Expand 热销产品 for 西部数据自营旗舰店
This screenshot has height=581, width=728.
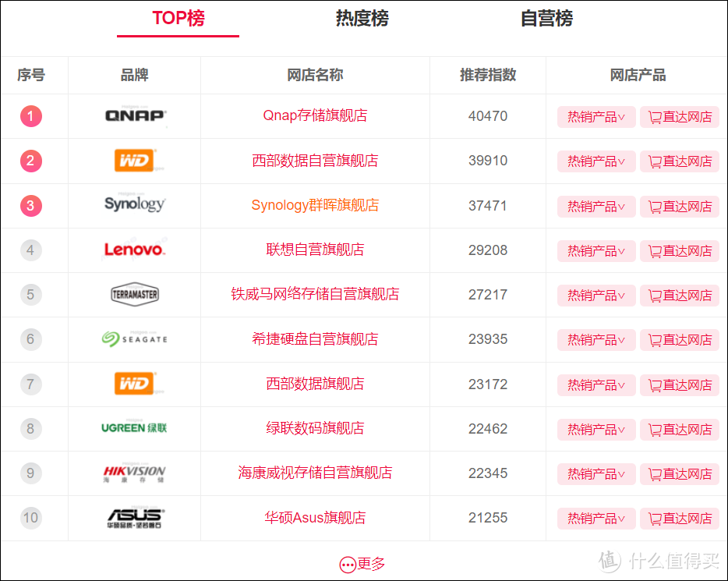point(596,161)
